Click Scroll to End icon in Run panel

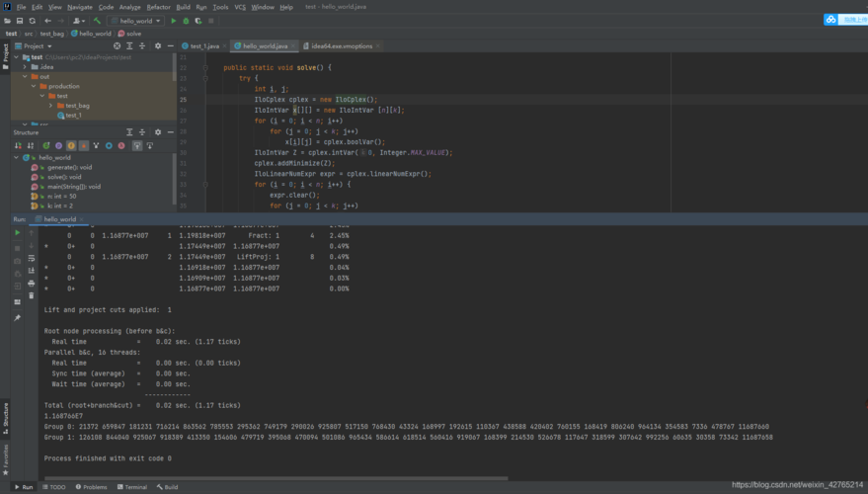point(32,271)
